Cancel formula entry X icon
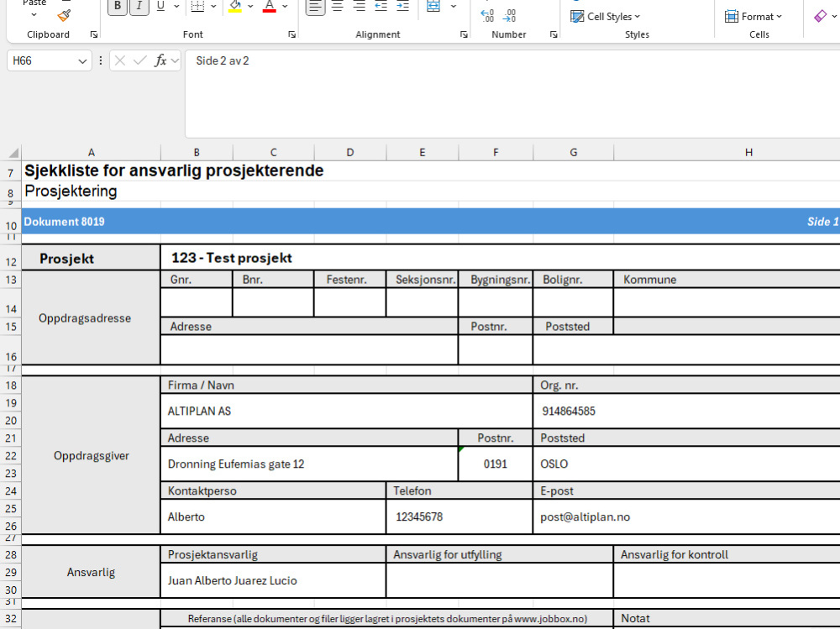 pos(120,60)
